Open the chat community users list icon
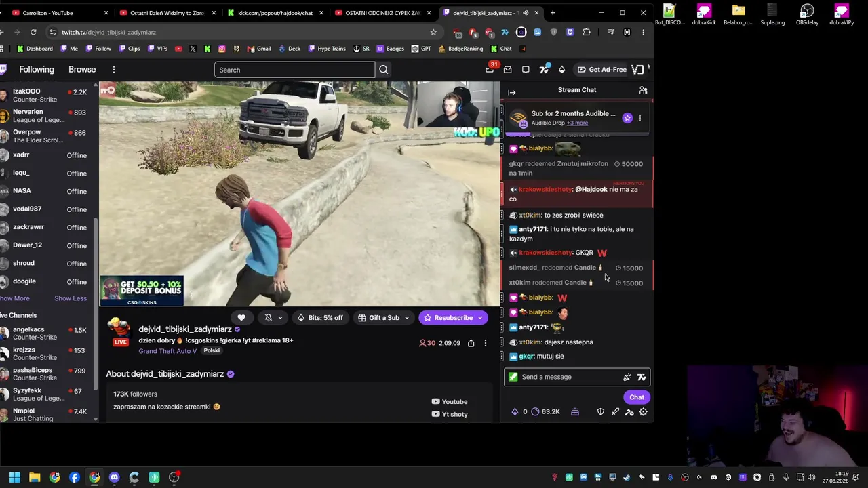The width and height of the screenshot is (868, 488). click(x=643, y=90)
